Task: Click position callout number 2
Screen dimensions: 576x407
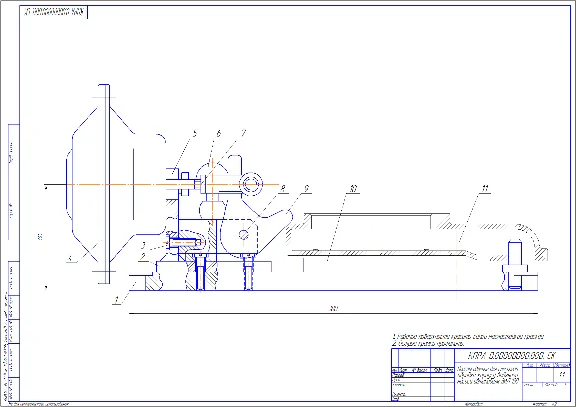Action: tap(143, 256)
